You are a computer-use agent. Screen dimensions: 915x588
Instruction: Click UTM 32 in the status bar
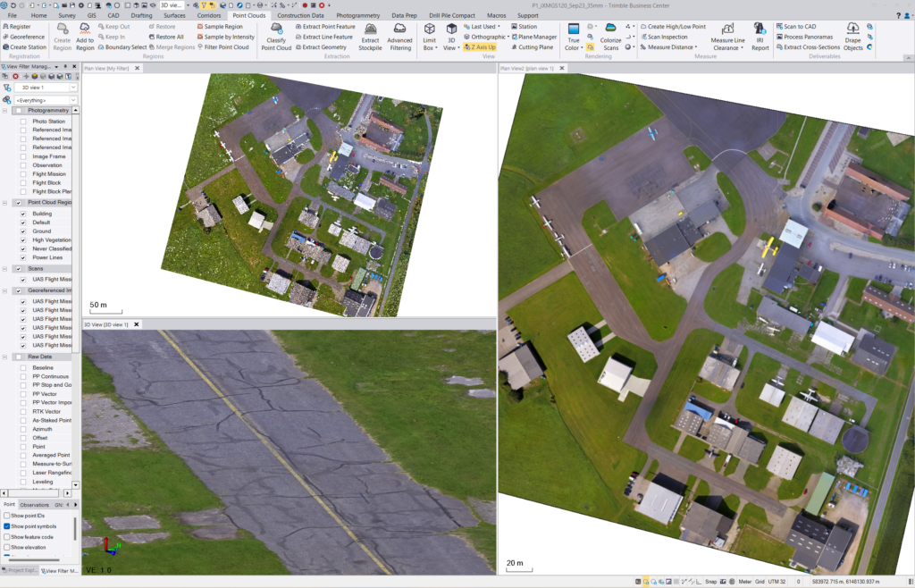pos(779,580)
